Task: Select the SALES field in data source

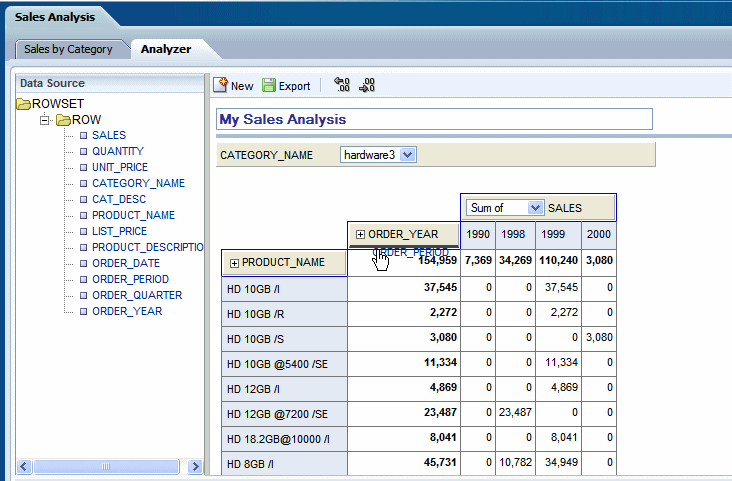Action: pos(108,135)
